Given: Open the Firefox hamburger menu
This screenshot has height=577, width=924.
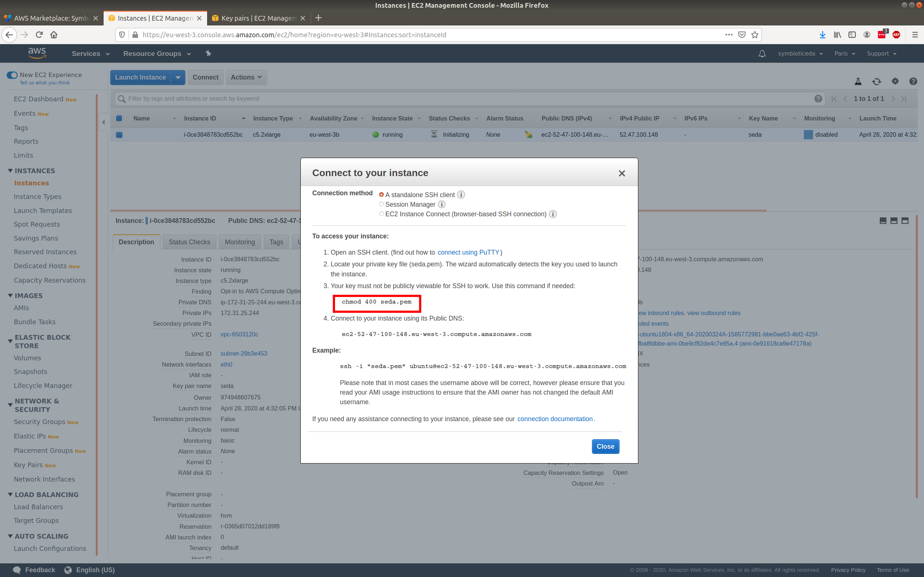Looking at the screenshot, I should 915,35.
